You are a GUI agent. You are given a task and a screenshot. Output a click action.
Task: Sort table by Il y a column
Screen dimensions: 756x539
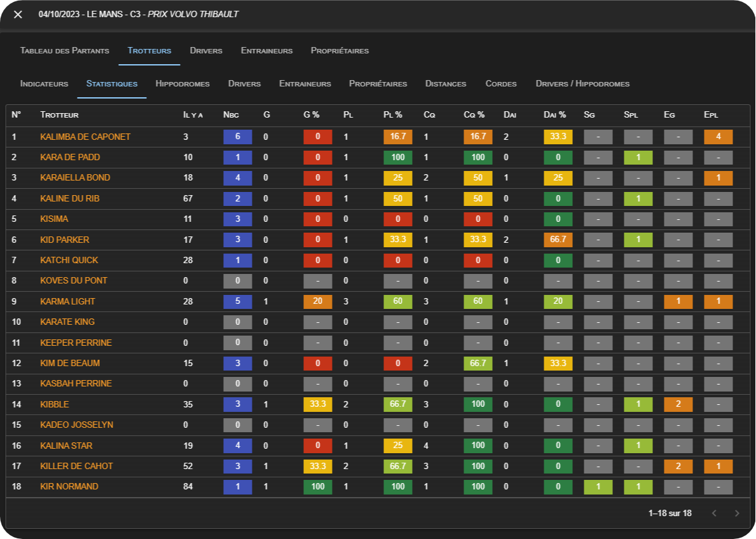click(193, 115)
